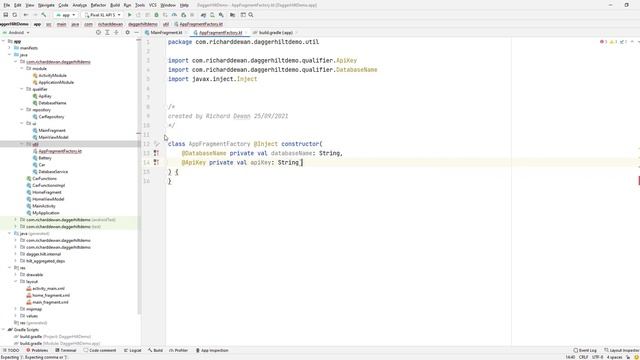The width and height of the screenshot is (640, 360).
Task: Open the Android project view dropdown
Action: pyautogui.click(x=15, y=32)
